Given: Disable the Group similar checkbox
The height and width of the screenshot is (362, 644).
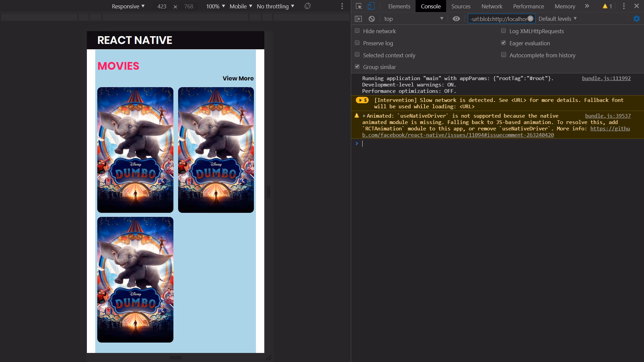Looking at the screenshot, I should coord(357,66).
